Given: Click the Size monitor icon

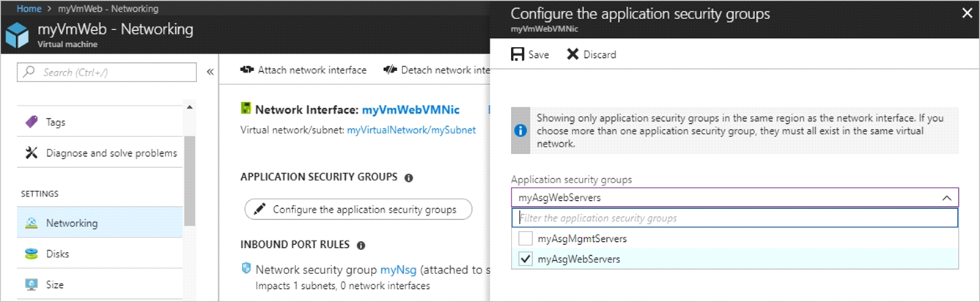Looking at the screenshot, I should pos(32,284).
